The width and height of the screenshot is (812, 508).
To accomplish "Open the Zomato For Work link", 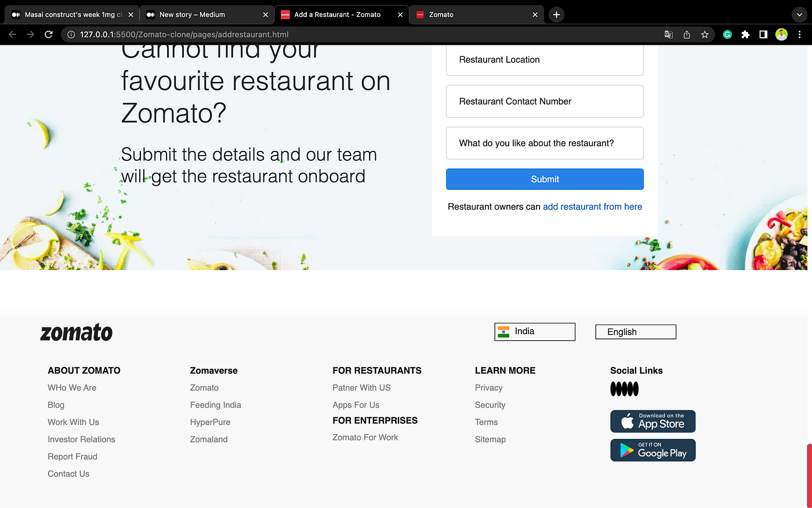I will tap(365, 438).
